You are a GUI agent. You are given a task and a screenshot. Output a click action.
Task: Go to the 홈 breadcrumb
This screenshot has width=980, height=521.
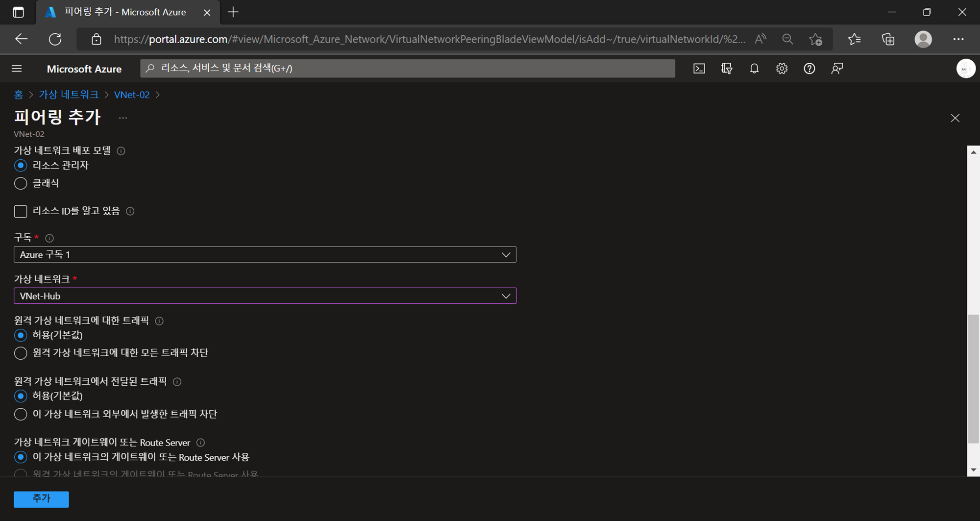coord(19,95)
